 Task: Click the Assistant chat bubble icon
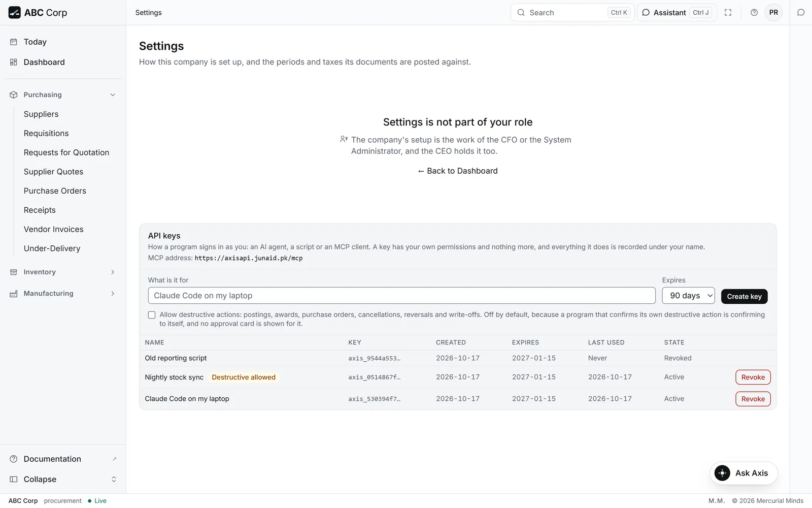tap(646, 13)
